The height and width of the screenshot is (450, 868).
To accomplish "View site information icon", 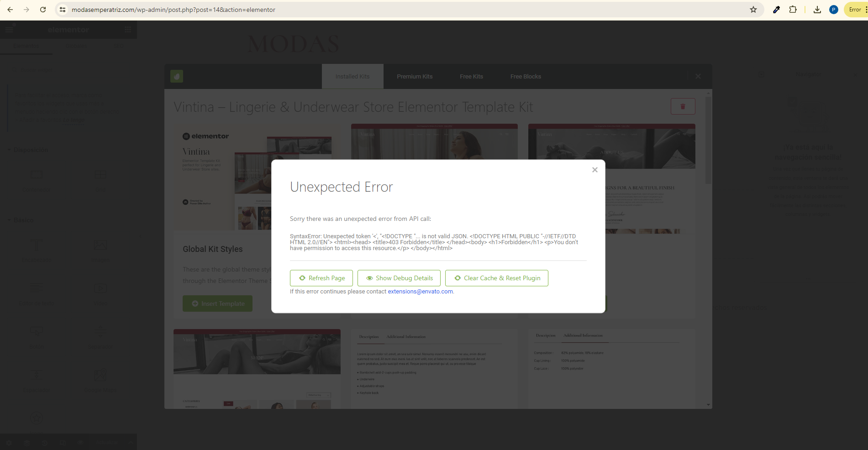I will tap(63, 10).
